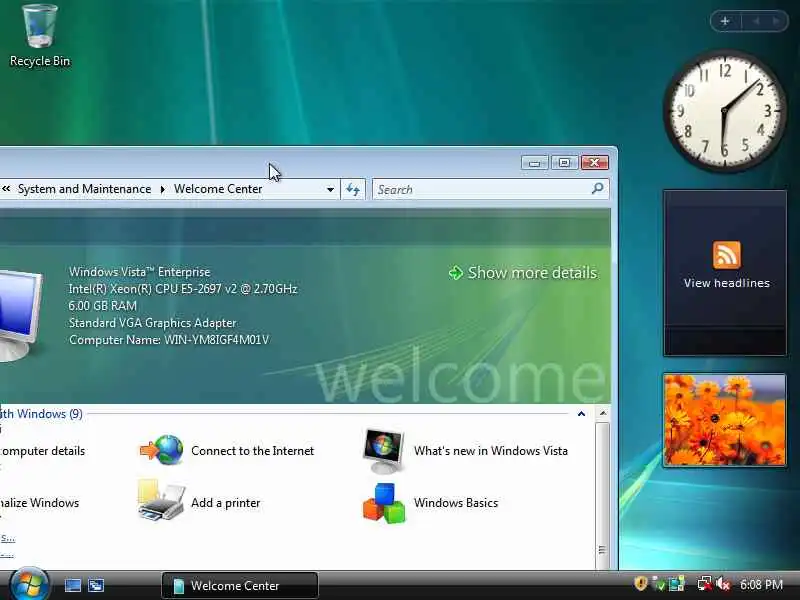Click the analog clock gadget

(724, 111)
